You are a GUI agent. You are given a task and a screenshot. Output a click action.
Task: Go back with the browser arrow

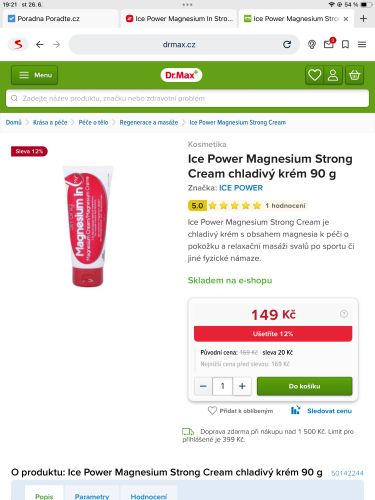(40, 44)
